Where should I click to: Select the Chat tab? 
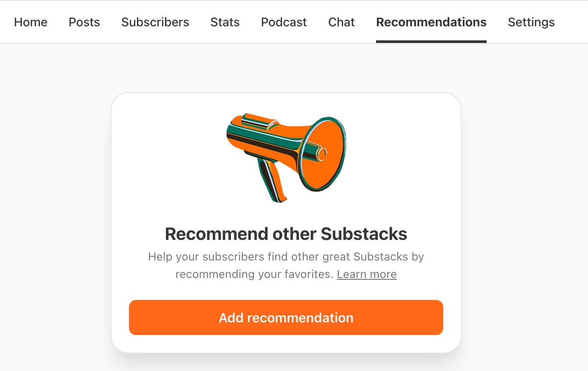click(341, 22)
